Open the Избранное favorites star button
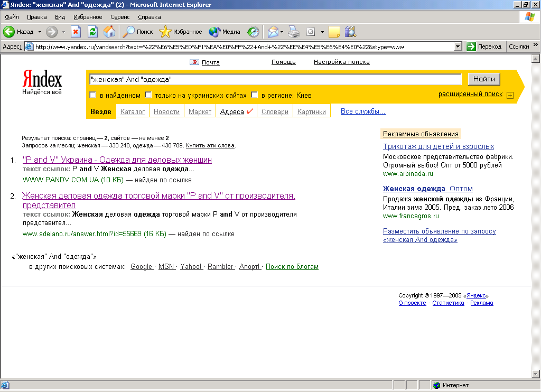 click(x=181, y=32)
